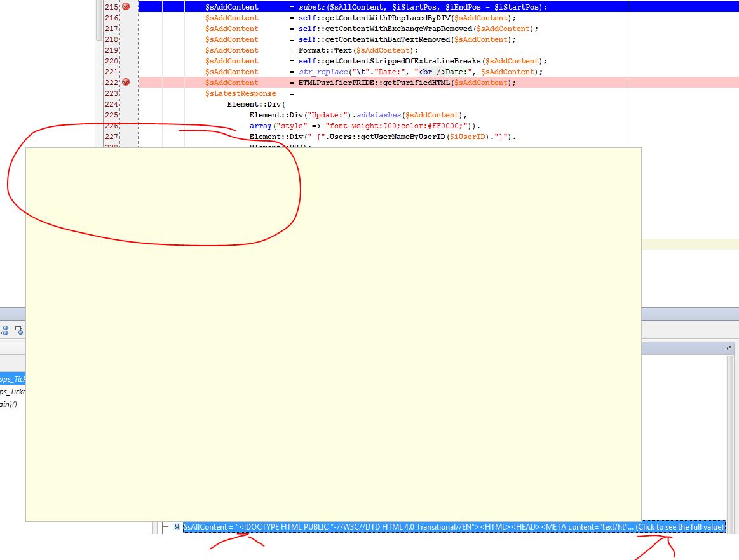Click line number 223 in the gutter
739x560 pixels.
(x=111, y=93)
